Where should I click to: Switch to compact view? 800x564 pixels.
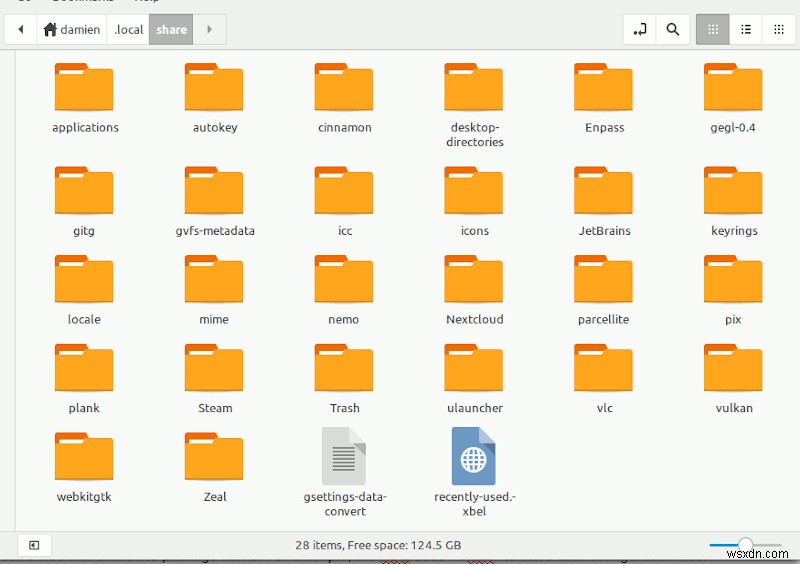click(x=779, y=30)
